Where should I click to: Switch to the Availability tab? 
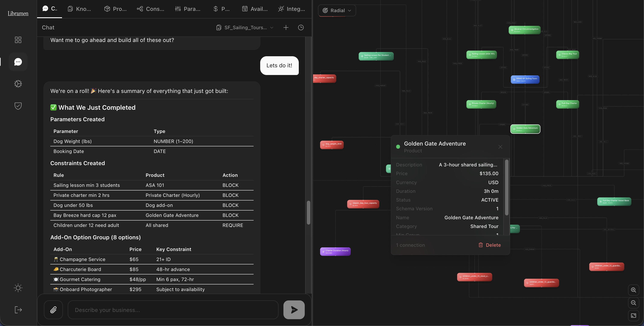point(255,9)
